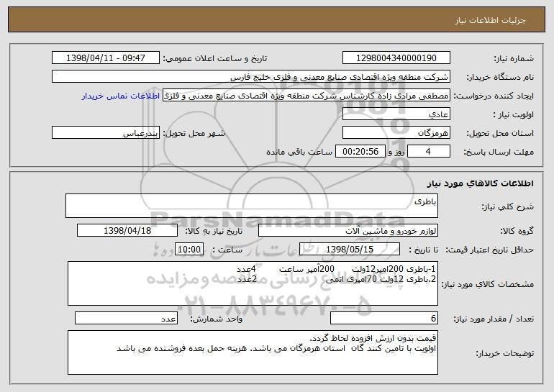Select the label مشخصات کالای مورد نیاز

click(488, 284)
